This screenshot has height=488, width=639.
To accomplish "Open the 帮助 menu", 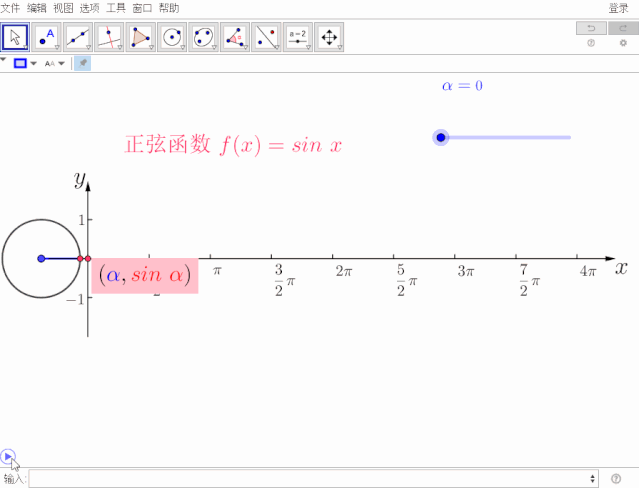I will (x=169, y=8).
